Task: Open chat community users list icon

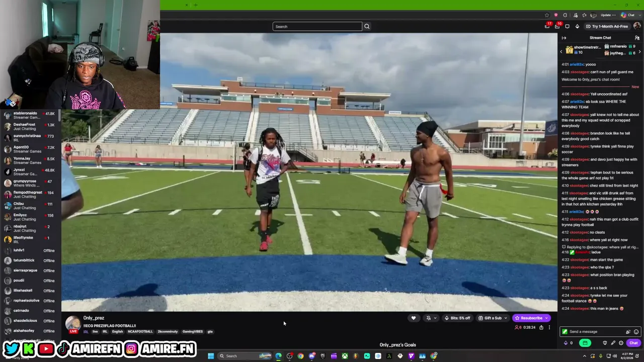Action: point(637,38)
